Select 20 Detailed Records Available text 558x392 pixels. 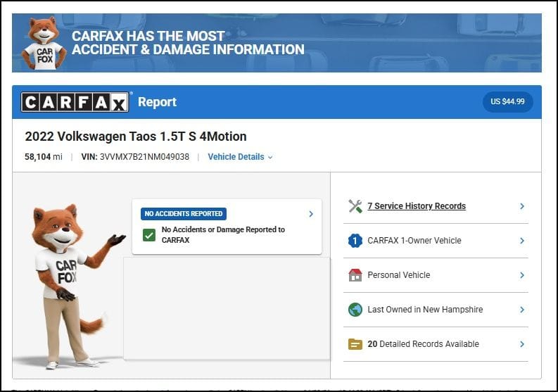[423, 344]
